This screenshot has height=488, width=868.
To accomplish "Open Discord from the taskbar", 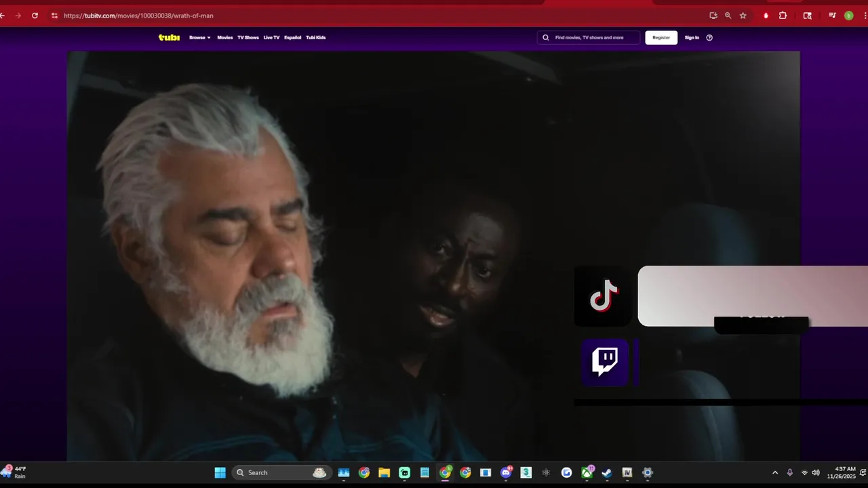I will coord(506,472).
